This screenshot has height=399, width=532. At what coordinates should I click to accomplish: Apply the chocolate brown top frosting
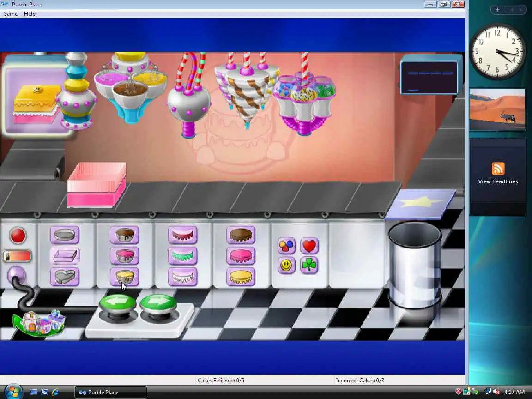point(241,235)
